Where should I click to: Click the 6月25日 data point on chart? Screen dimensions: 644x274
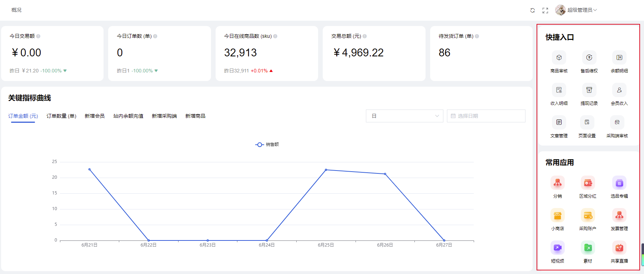coord(326,170)
